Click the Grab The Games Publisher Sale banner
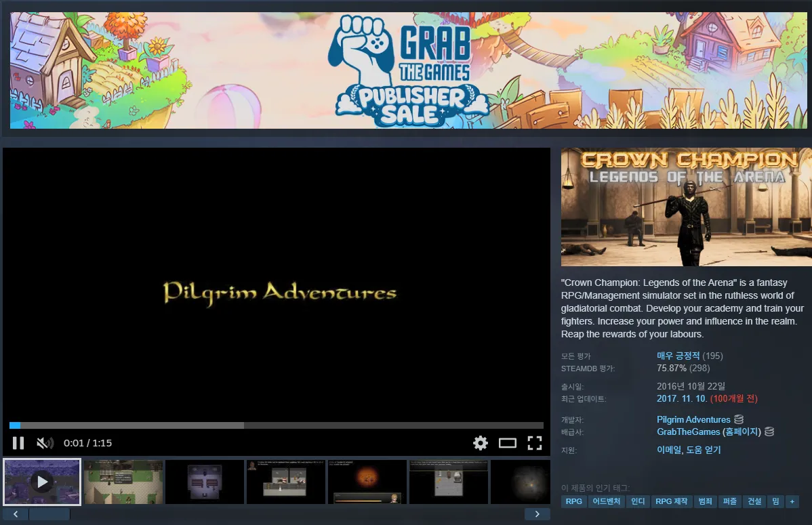Viewport: 812px width, 525px height. coord(409,70)
